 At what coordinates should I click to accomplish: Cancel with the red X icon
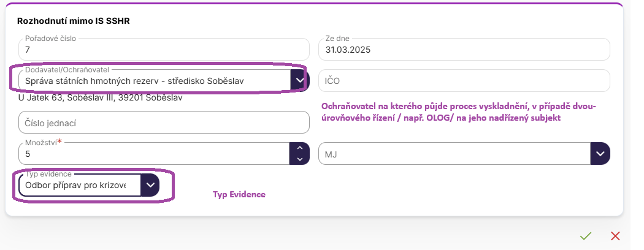[x=615, y=236]
